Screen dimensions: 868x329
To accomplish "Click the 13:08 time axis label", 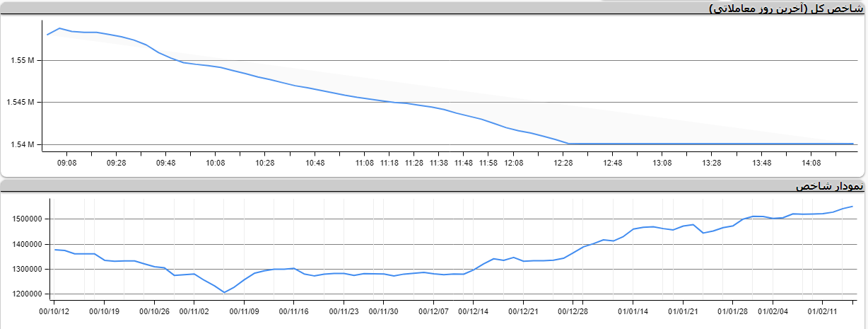I will (x=662, y=163).
